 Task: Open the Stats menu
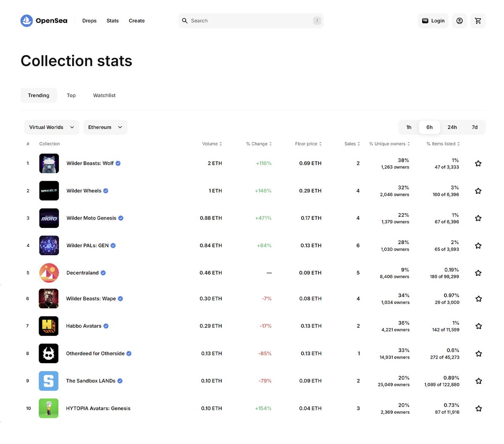click(x=113, y=21)
